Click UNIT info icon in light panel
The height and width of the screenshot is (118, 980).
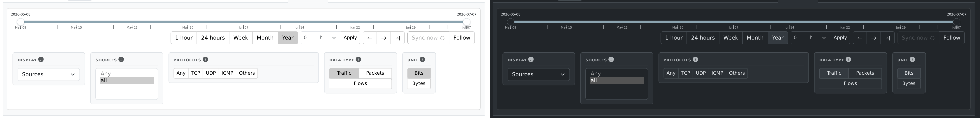(422, 60)
